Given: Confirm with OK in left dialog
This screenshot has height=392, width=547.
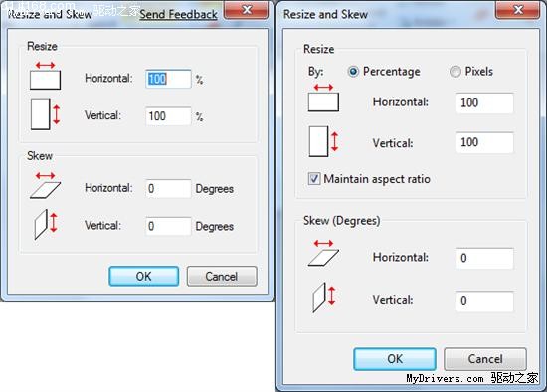Looking at the screenshot, I should pos(144,277).
